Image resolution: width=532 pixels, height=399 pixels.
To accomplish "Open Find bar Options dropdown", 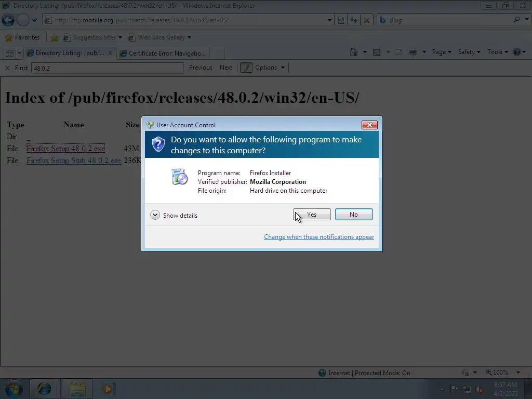I will (270, 68).
